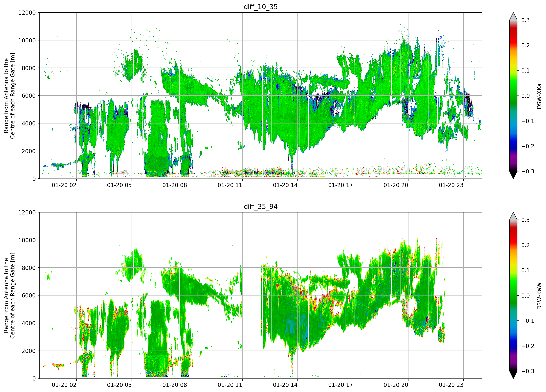Click "01-20 20" tick under diff_10_35 plot
Screen dimensions: 546x392
pyautogui.click(x=396, y=185)
